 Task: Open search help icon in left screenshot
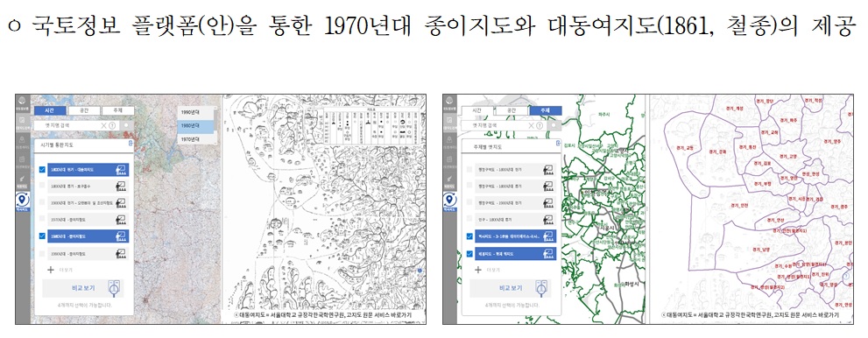click(x=112, y=126)
